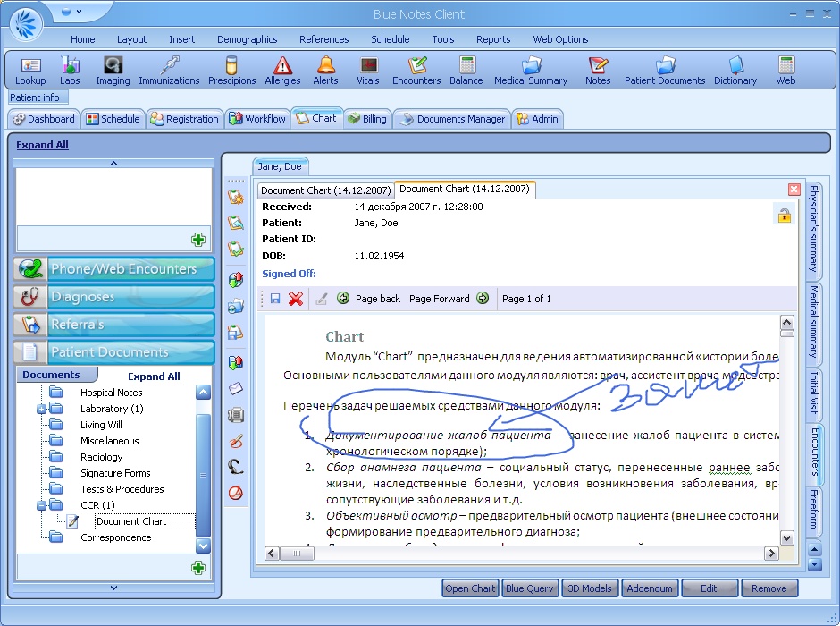The height and width of the screenshot is (626, 840).
Task: Show patient Allergies
Action: pos(282,71)
